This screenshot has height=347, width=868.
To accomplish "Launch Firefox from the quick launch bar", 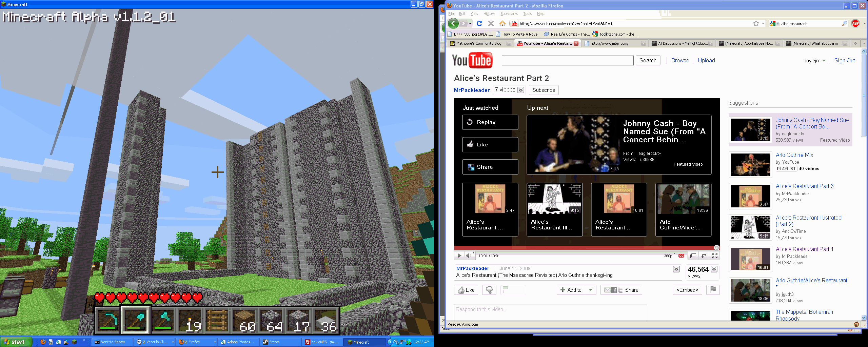I will pyautogui.click(x=43, y=342).
